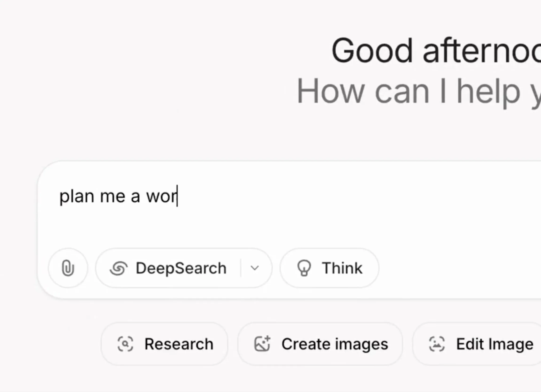The image size is (541, 392).
Task: Open the DeepSearch options chevron
Action: (x=255, y=268)
